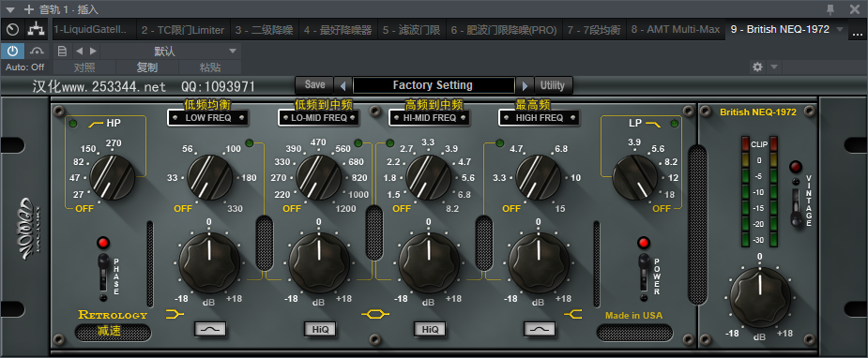Click the Factory Setting preset display

tap(433, 85)
